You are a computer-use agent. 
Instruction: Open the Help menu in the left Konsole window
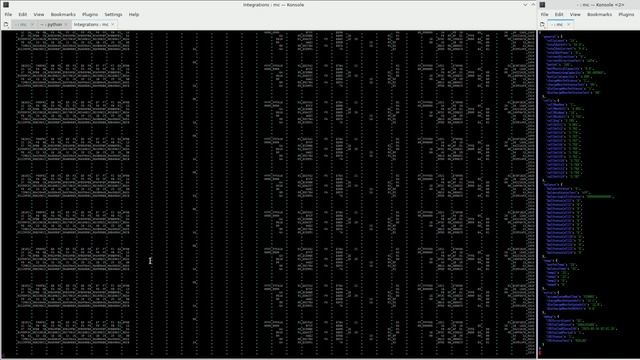point(134,14)
